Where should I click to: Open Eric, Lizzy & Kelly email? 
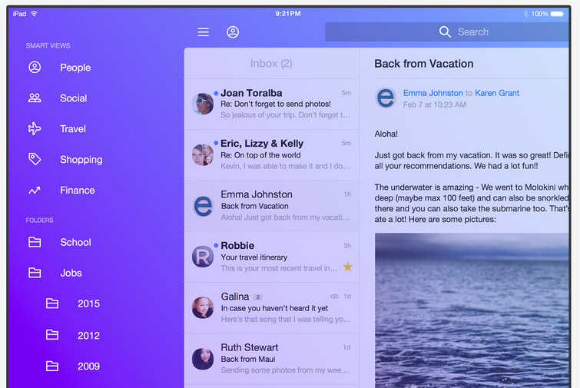click(x=272, y=155)
